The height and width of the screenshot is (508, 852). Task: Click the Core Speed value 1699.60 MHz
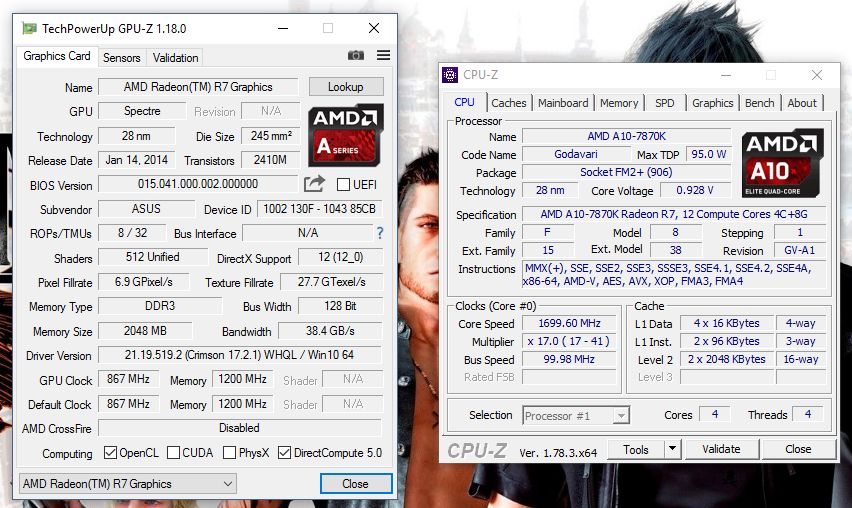tap(569, 323)
